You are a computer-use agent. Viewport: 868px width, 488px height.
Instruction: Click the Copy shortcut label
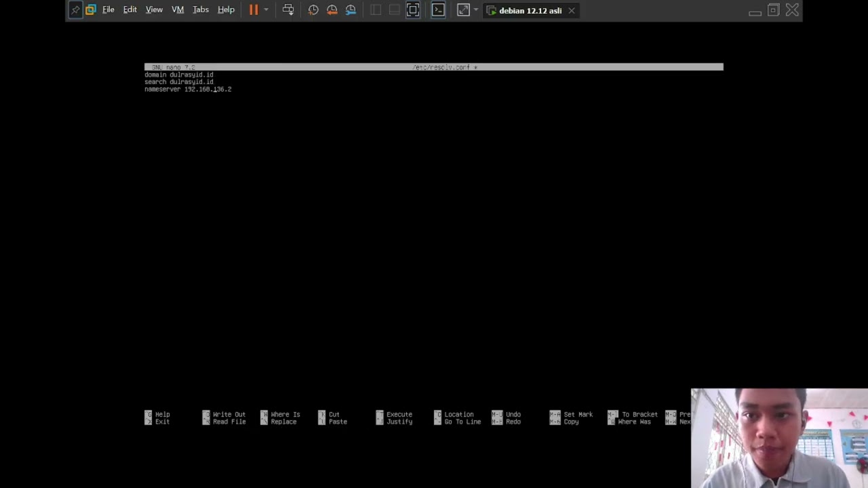[571, 422]
